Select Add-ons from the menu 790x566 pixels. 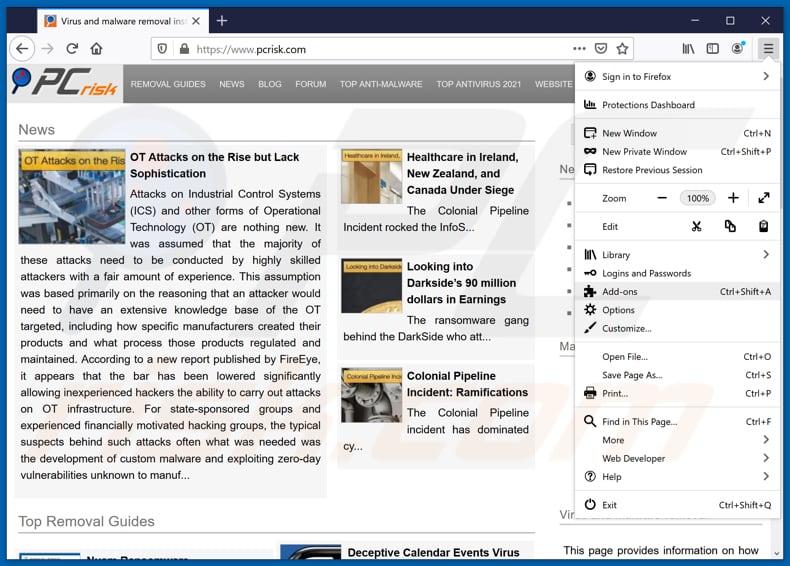click(x=620, y=292)
